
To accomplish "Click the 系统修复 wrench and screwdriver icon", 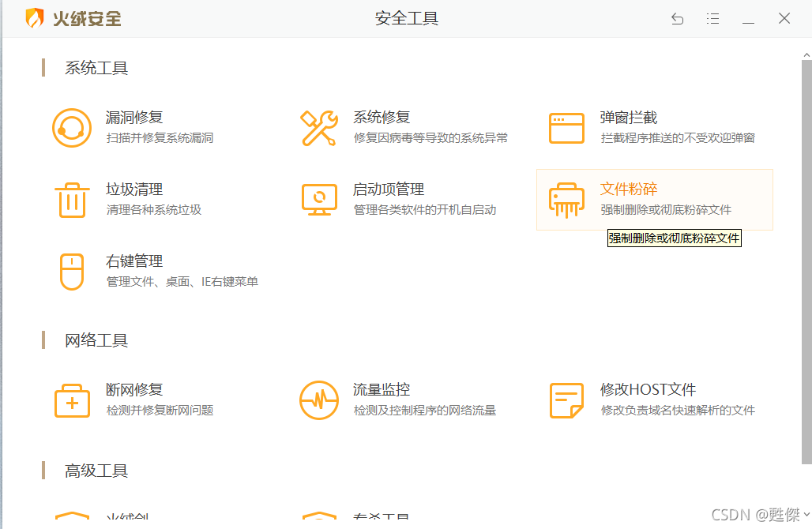I will [x=319, y=128].
